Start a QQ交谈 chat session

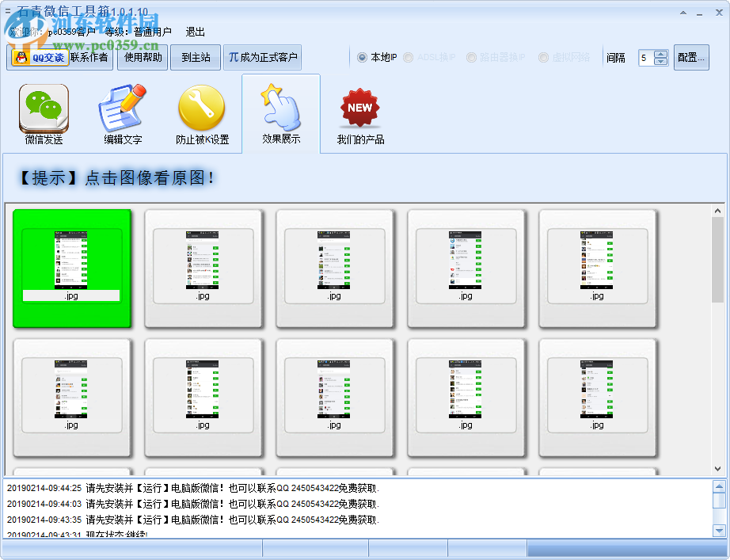pyautogui.click(x=48, y=57)
